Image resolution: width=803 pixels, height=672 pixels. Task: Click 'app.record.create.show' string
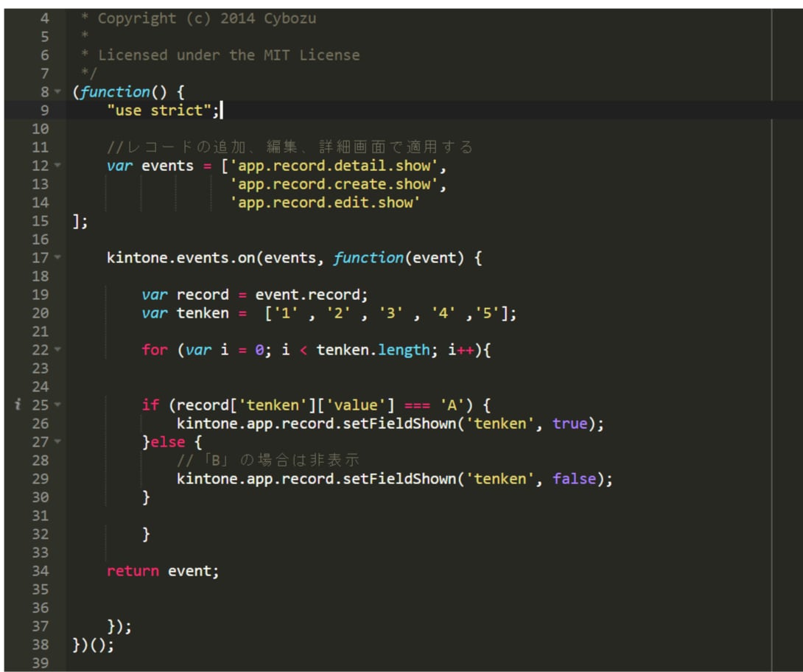[x=334, y=184]
